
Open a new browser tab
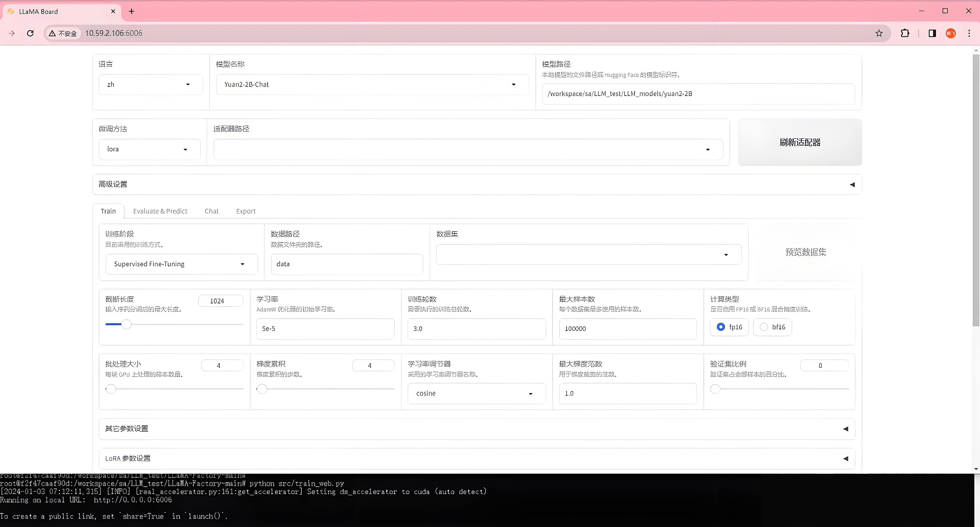[132, 11]
